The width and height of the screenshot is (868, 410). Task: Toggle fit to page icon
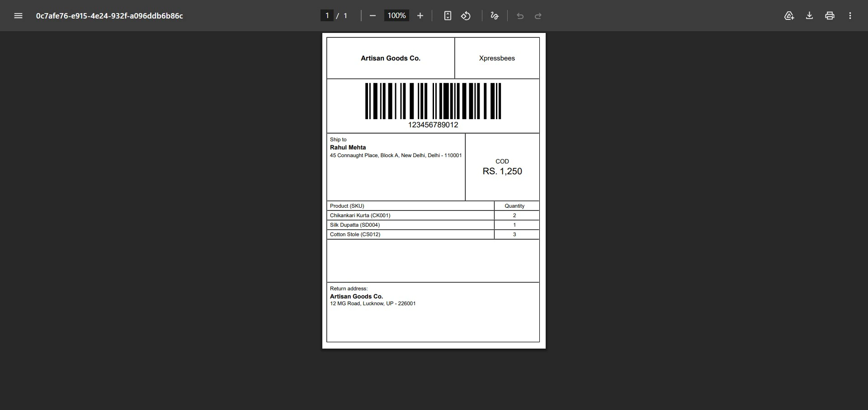(448, 16)
